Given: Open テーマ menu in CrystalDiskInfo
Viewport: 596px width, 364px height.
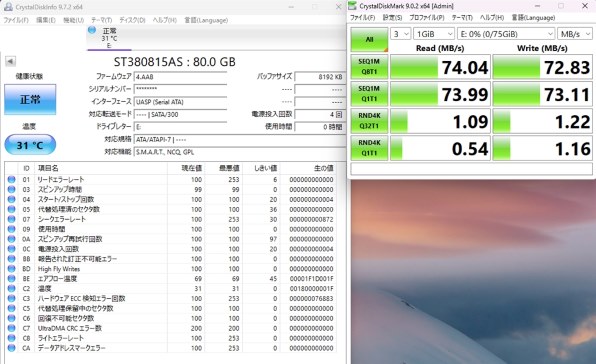Looking at the screenshot, I should click(x=101, y=20).
